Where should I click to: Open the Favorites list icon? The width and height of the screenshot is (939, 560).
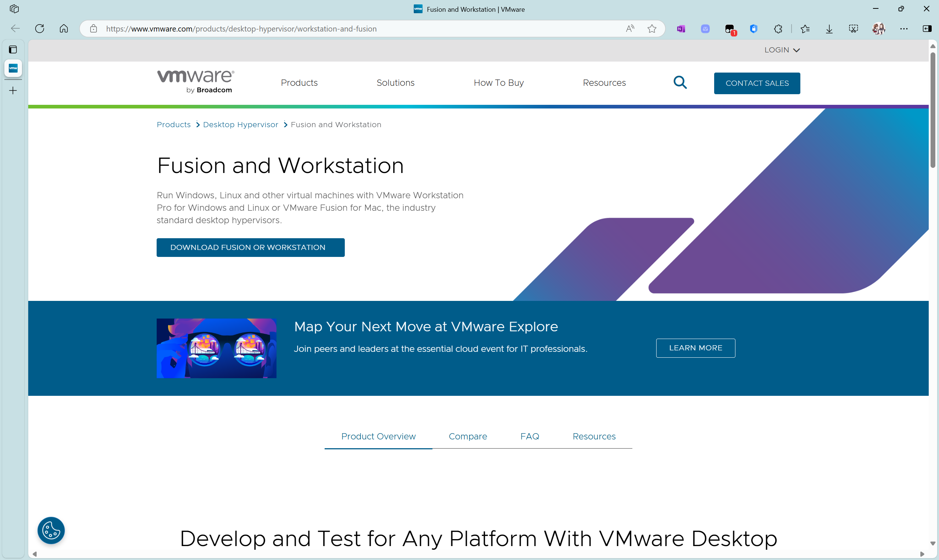pos(805,29)
